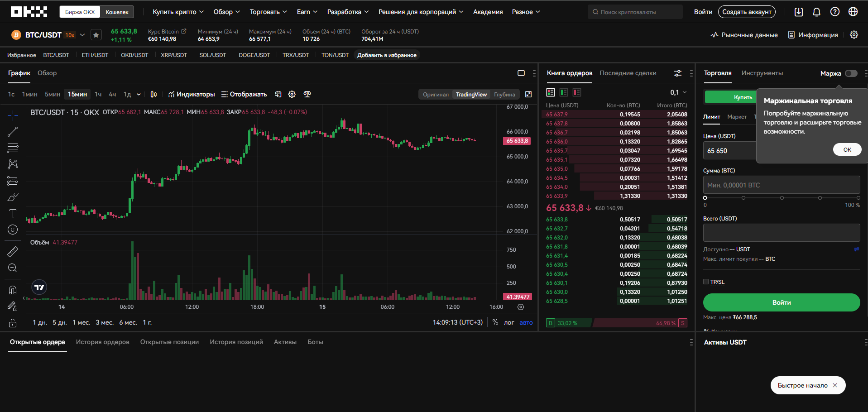Expand the Торговать menu
The image size is (868, 412).
tap(268, 12)
